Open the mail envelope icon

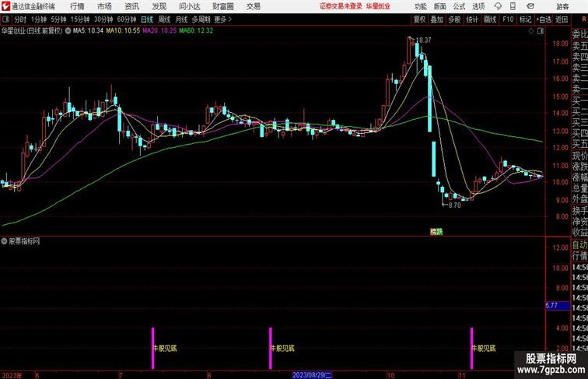(530, 6)
